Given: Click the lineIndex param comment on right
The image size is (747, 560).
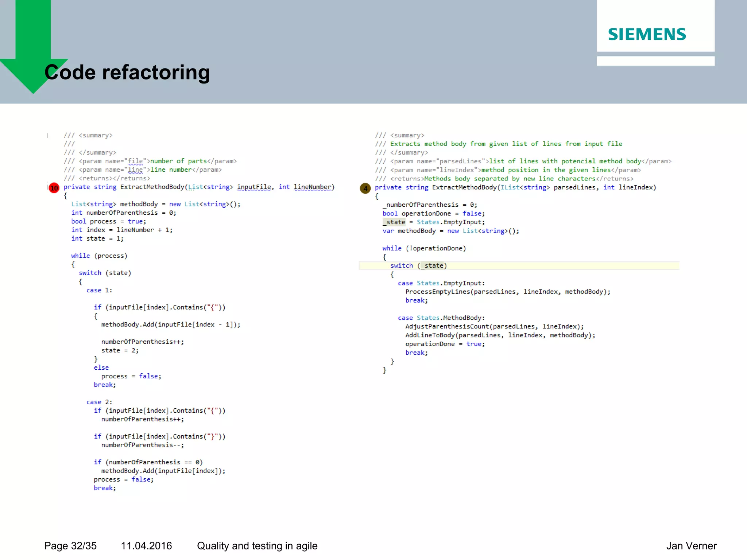Looking at the screenshot, I should click(508, 170).
